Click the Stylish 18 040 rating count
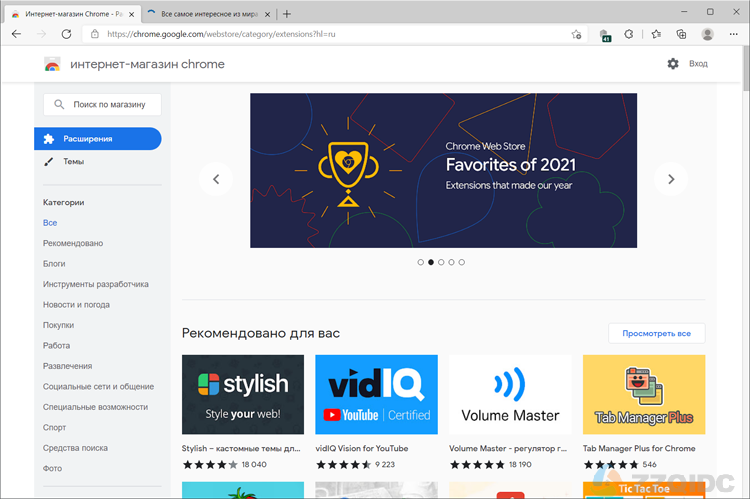The width and height of the screenshot is (750, 499). click(254, 465)
